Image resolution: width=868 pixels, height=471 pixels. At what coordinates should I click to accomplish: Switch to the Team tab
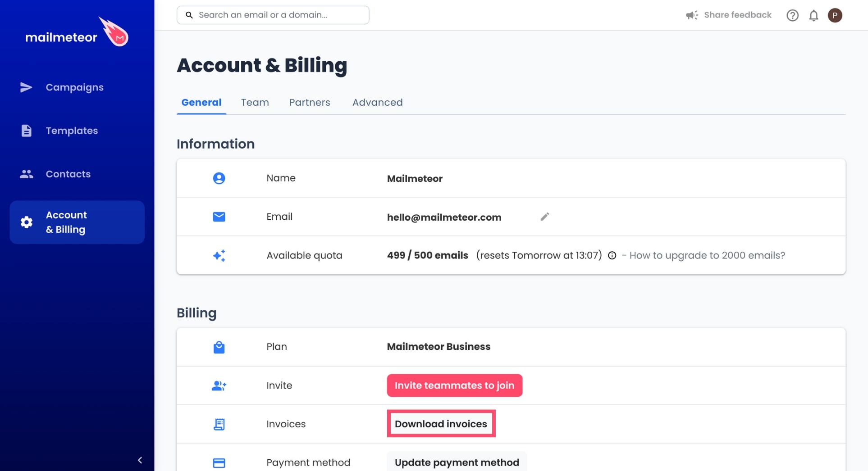(x=255, y=103)
